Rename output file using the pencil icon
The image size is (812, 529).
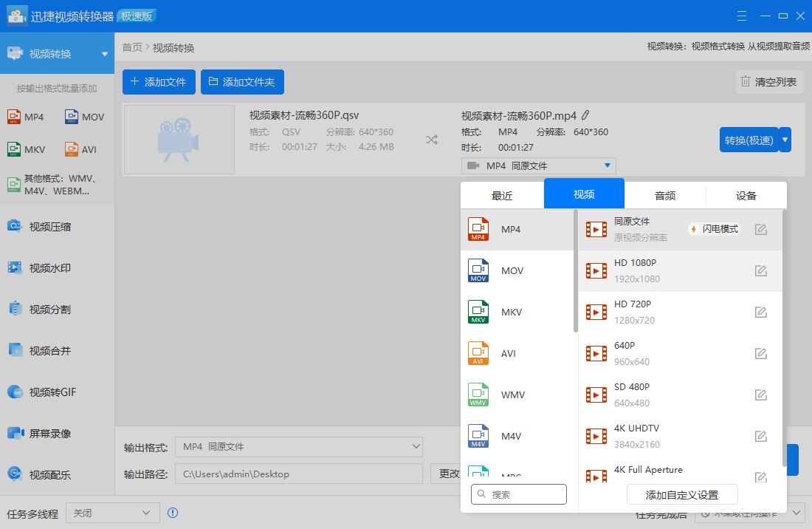[585, 115]
